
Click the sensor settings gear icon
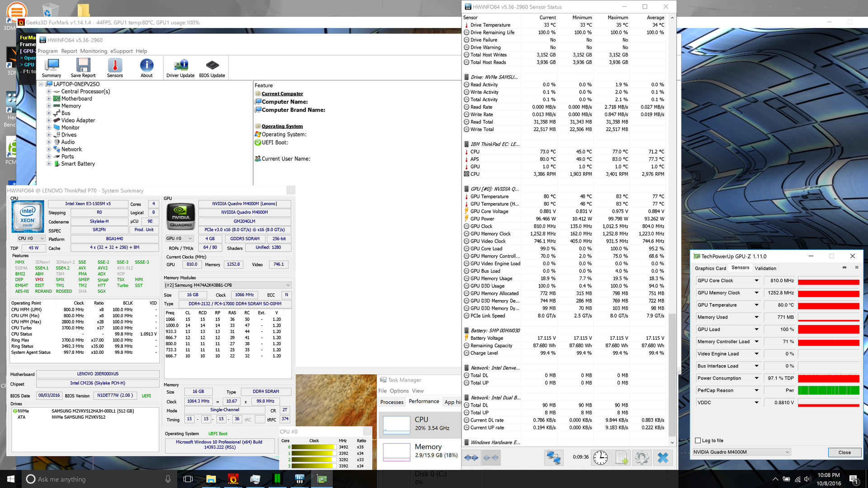(642, 458)
